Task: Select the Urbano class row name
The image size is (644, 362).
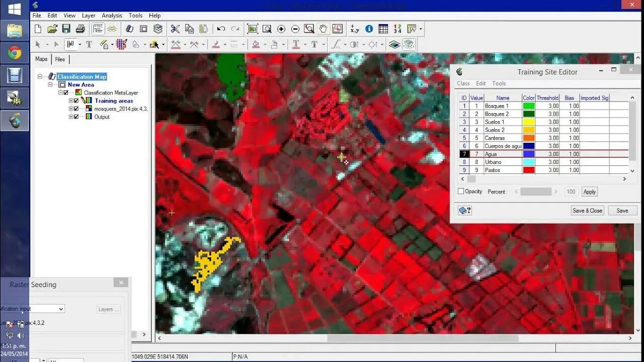Action: click(x=503, y=162)
